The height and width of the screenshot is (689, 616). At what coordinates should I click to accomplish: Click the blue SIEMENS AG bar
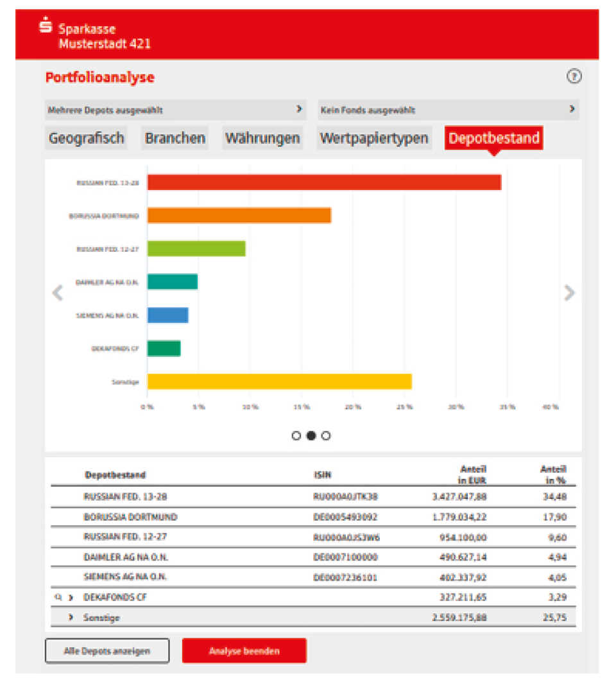pyautogui.click(x=167, y=315)
